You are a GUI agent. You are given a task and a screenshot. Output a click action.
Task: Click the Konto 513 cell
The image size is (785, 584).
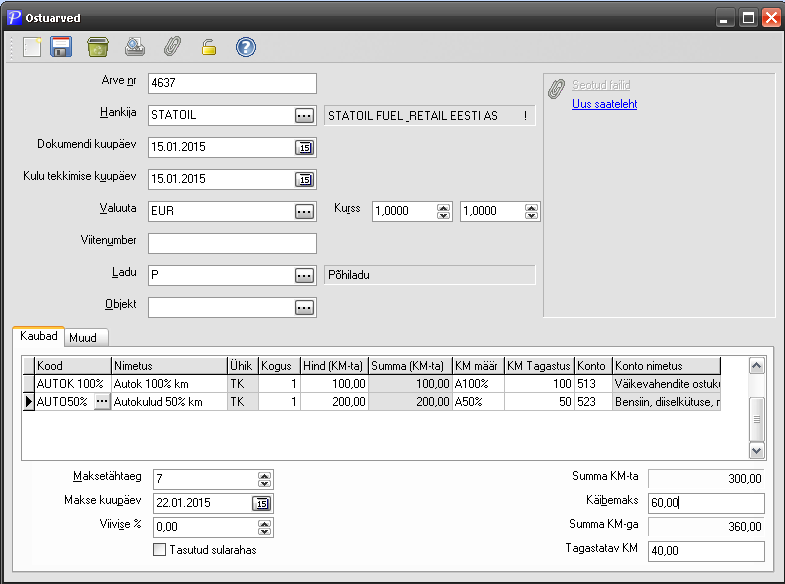[x=593, y=384]
